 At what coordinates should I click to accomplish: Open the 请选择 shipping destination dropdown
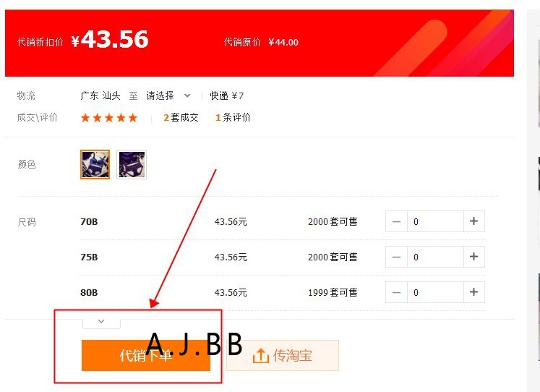168,95
